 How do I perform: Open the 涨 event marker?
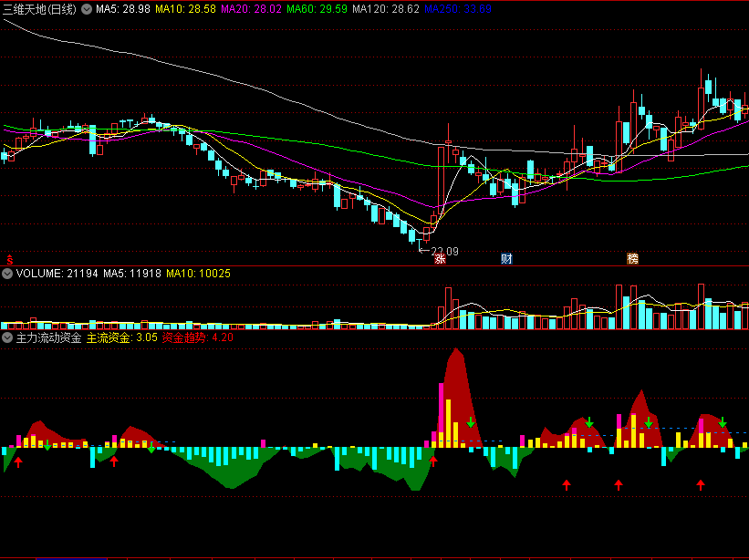[440, 259]
